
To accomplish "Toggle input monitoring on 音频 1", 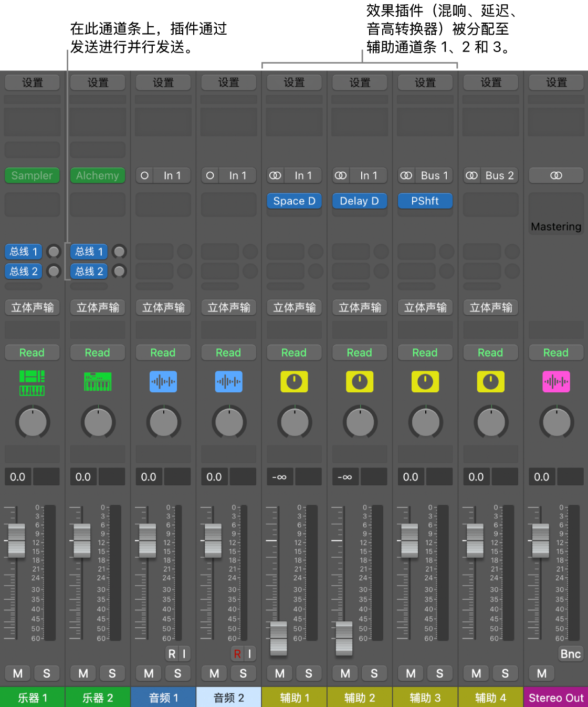I will [x=184, y=654].
